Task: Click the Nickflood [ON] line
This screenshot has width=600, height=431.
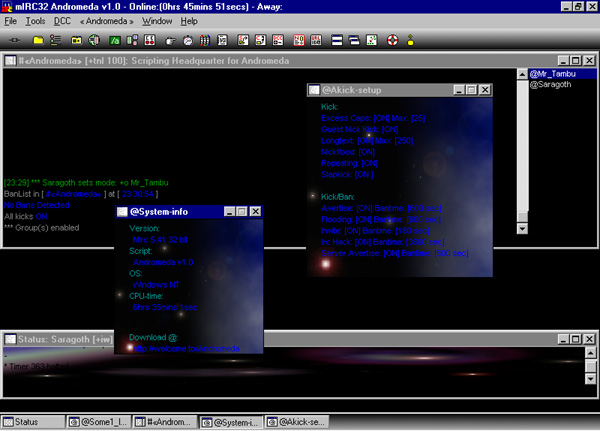Action: tap(348, 152)
